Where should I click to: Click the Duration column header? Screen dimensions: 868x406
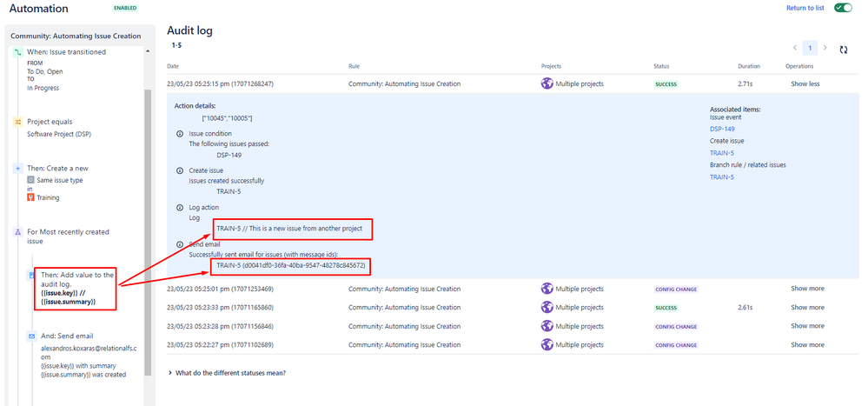[x=749, y=66]
